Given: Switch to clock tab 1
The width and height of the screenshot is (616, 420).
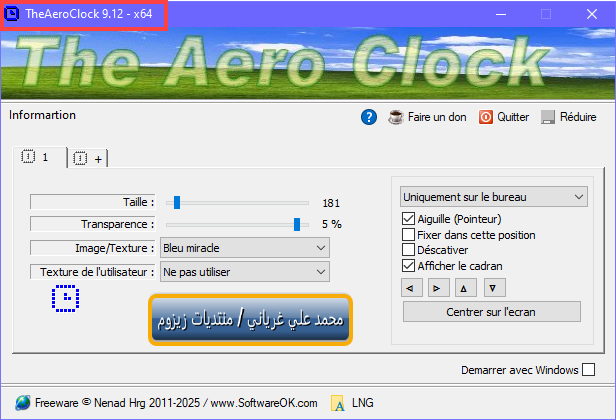Looking at the screenshot, I should pyautogui.click(x=38, y=157).
